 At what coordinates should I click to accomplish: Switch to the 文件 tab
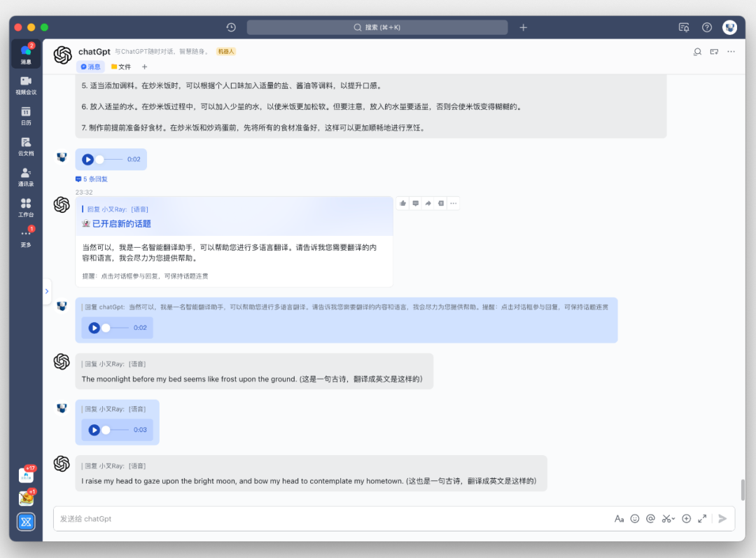(121, 67)
